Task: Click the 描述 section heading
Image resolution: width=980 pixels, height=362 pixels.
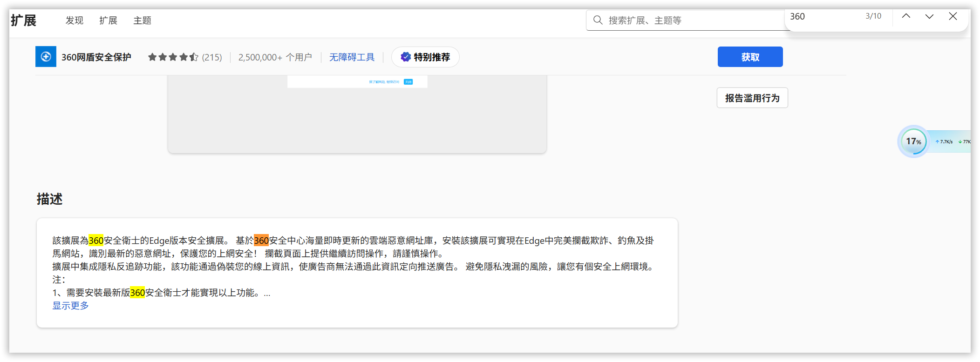Action: click(49, 199)
